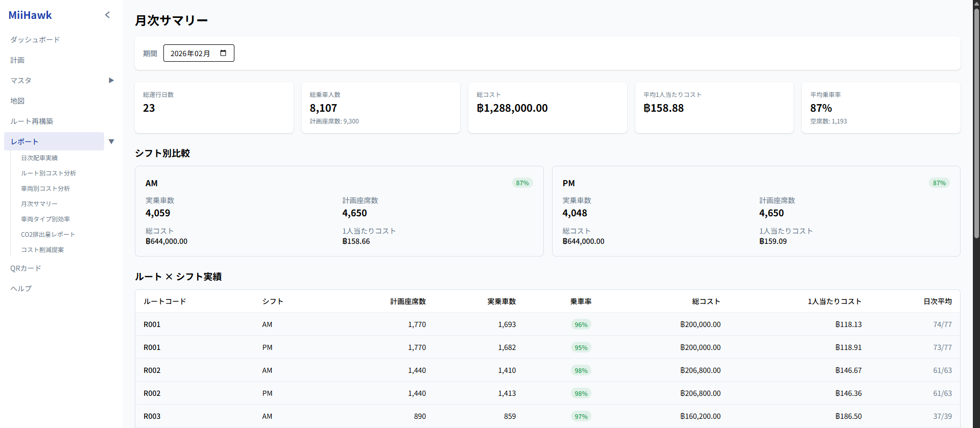The width and height of the screenshot is (980, 428).
Task: Click the 2026年02月 period input field
Action: [199, 53]
